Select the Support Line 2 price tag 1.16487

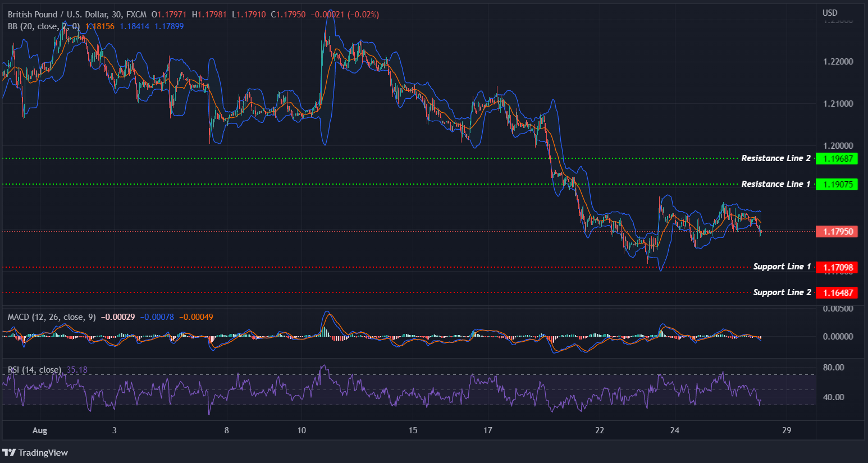837,292
